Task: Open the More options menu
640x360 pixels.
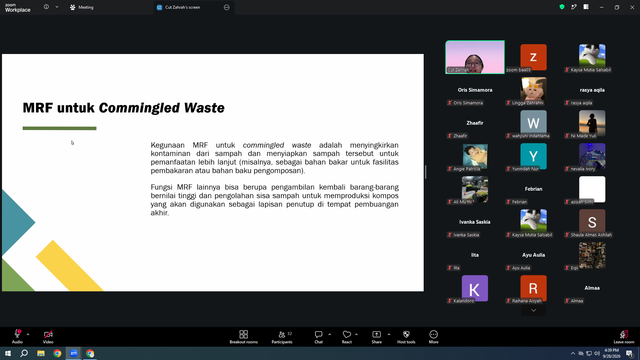Action: pyautogui.click(x=433, y=337)
